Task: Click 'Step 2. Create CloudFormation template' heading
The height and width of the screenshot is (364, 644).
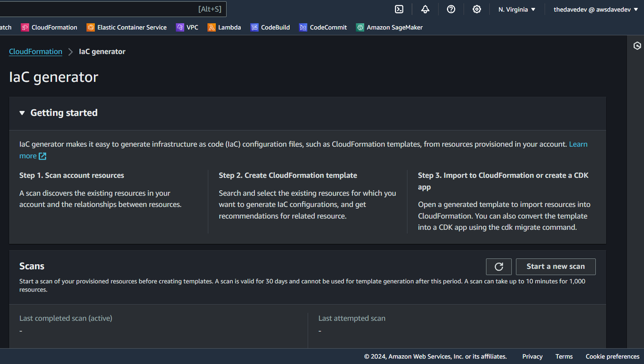Action: 288,175
